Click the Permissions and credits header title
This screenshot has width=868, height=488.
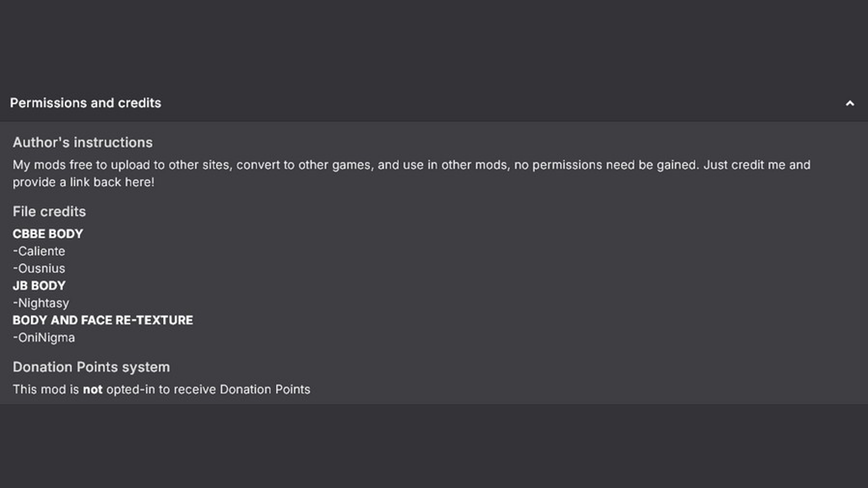[x=85, y=103]
